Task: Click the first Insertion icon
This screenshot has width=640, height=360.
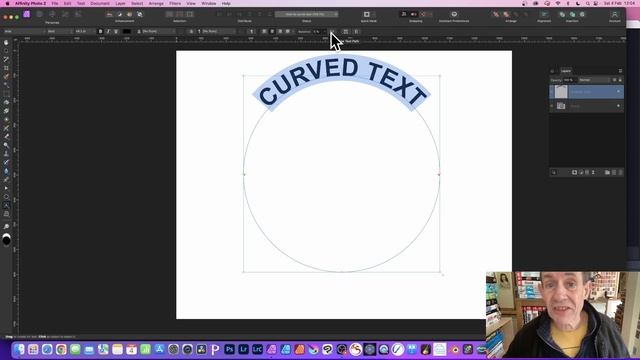Action: coord(562,14)
